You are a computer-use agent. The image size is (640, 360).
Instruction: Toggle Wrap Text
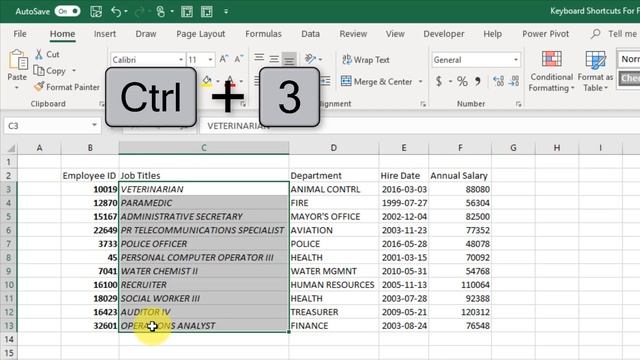pos(365,60)
